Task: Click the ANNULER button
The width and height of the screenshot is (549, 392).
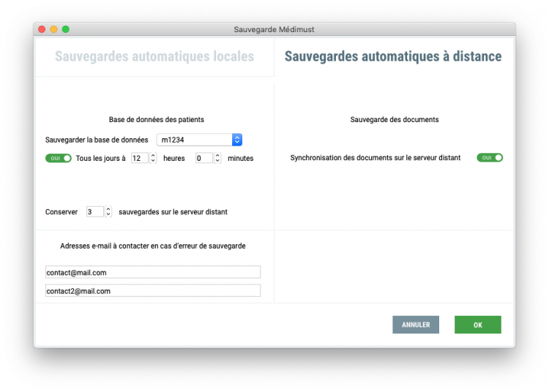Action: [416, 325]
